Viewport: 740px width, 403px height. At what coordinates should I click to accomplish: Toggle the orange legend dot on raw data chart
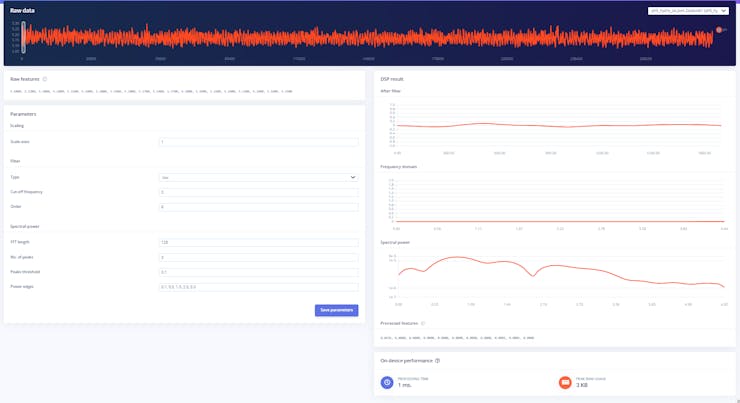tap(719, 30)
